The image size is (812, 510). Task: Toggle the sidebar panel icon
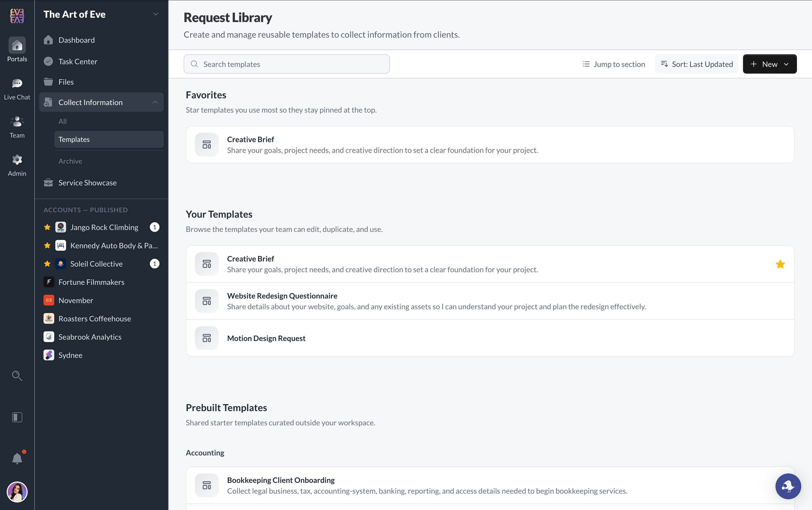[x=17, y=417]
